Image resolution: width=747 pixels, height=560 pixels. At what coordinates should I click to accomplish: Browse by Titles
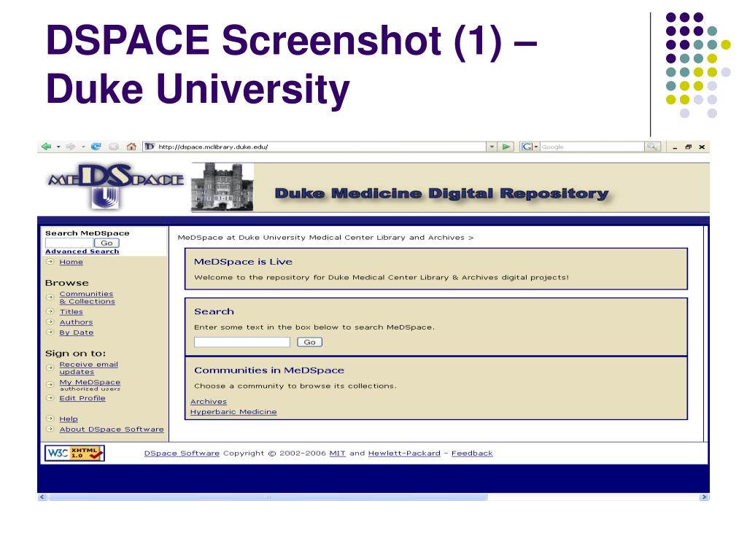(71, 312)
